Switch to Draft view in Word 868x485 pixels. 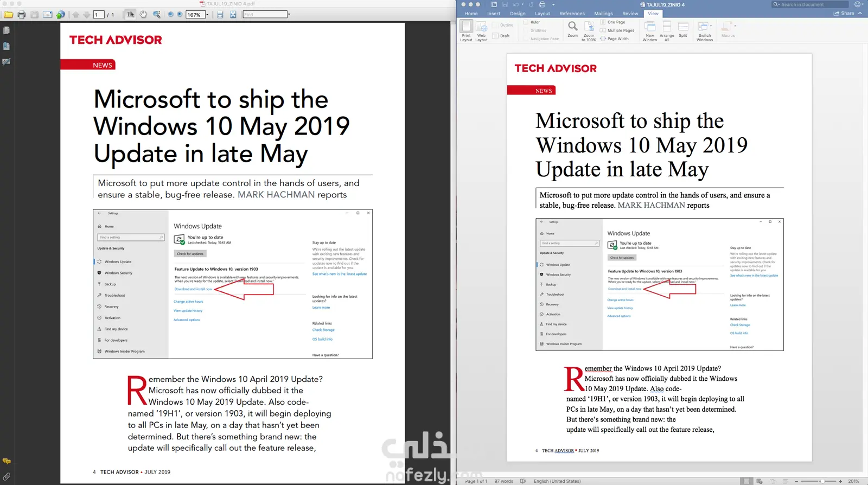[x=501, y=36]
